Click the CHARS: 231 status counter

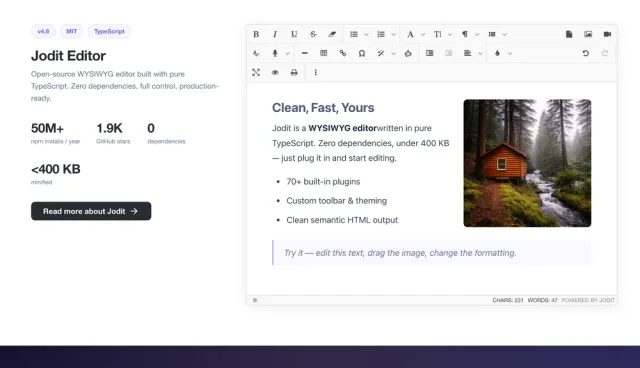point(507,300)
